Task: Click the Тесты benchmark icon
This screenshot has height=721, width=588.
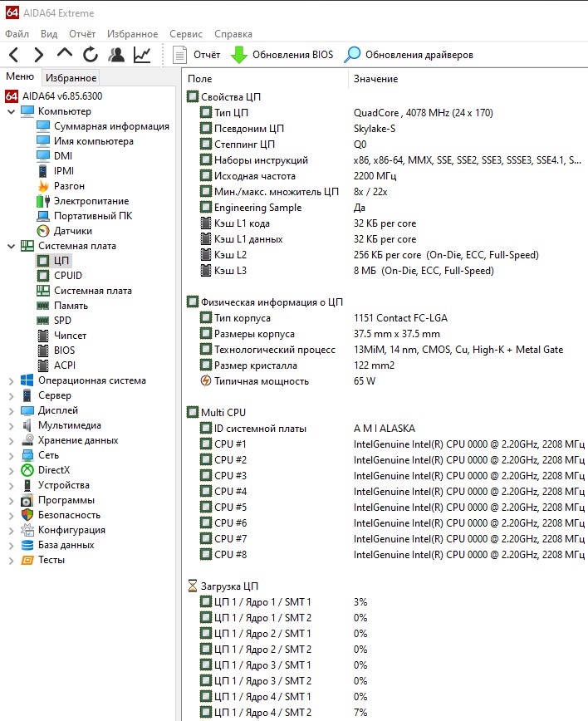Action: [27, 560]
